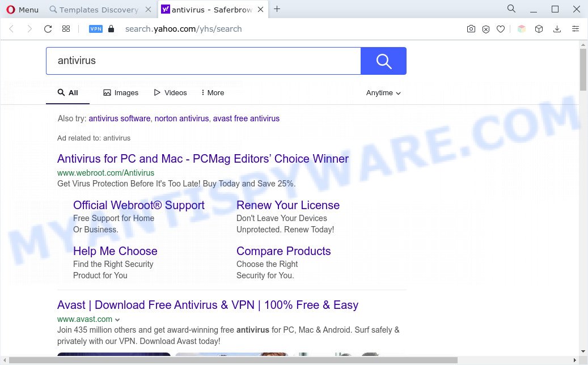The height and width of the screenshot is (365, 588).
Task: Reload the current page
Action: click(48, 29)
